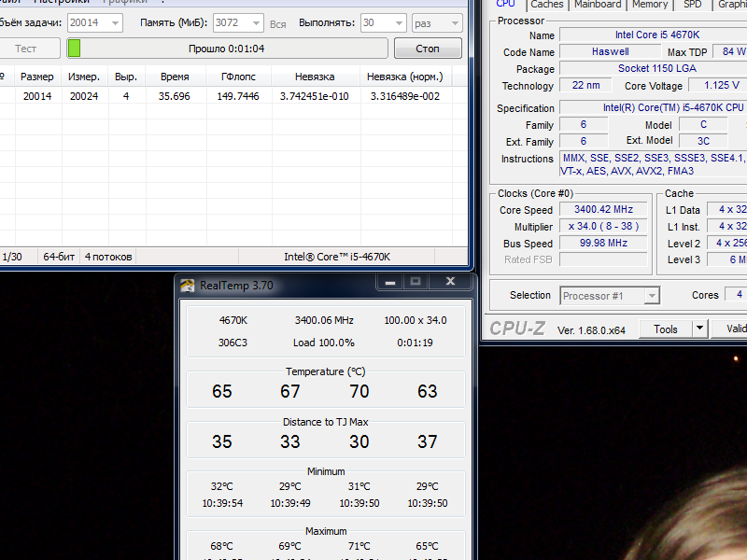Click the disabled maximize button in RealTemp
747x560 pixels.
416,282
